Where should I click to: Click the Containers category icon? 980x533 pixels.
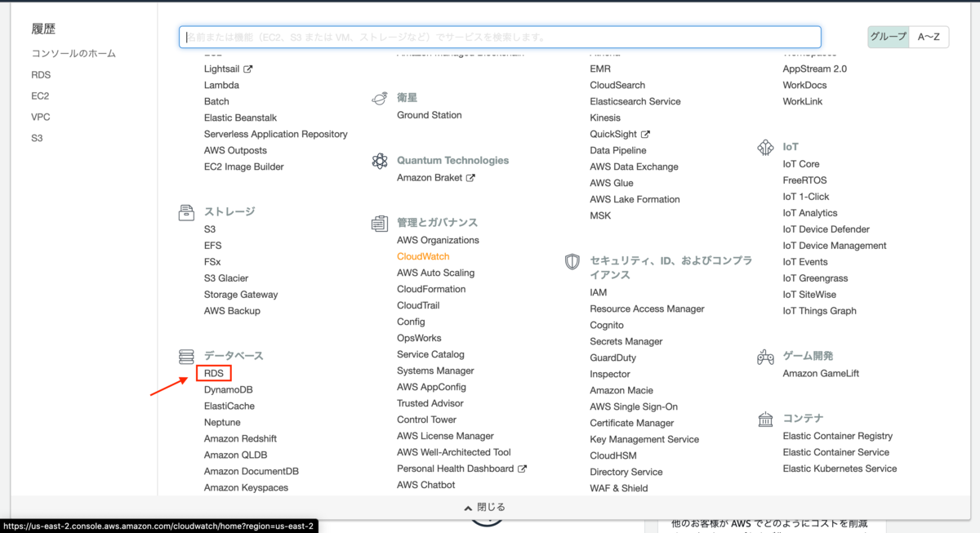[x=765, y=419]
